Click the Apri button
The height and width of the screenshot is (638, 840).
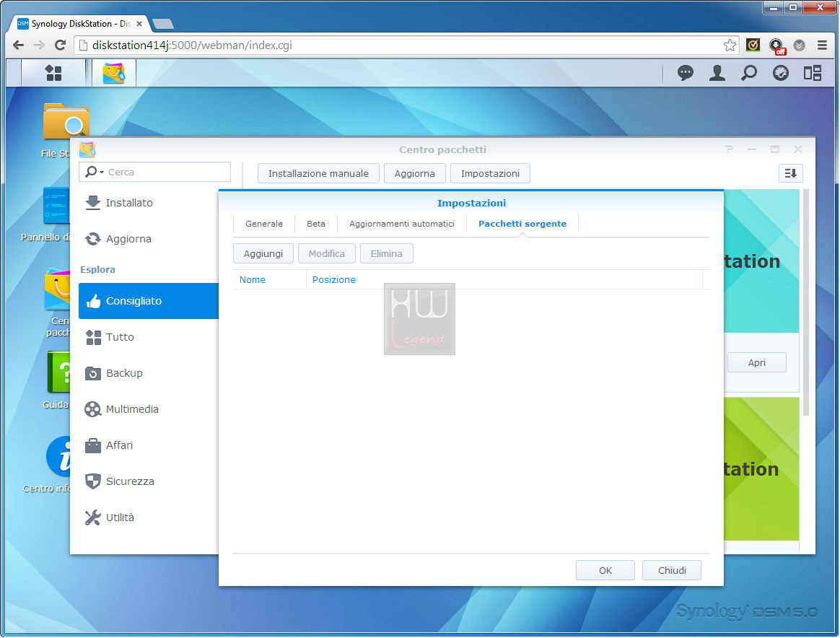(x=756, y=362)
